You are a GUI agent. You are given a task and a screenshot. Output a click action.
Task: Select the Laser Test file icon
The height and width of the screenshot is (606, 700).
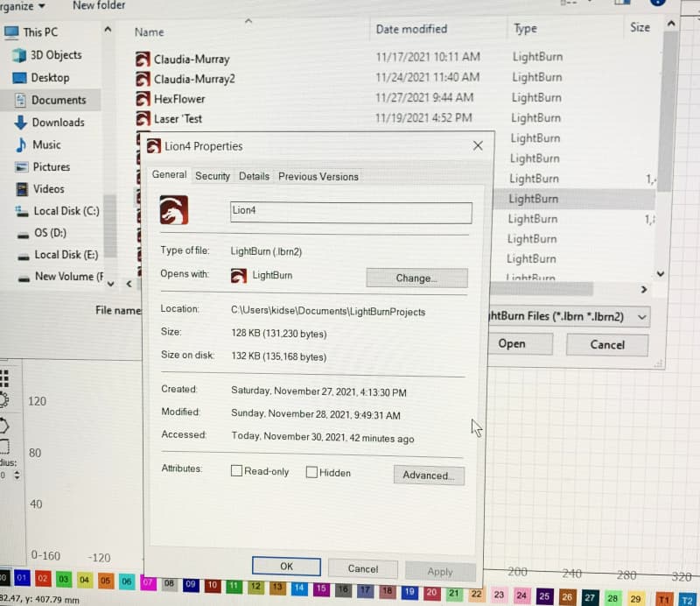(x=143, y=118)
